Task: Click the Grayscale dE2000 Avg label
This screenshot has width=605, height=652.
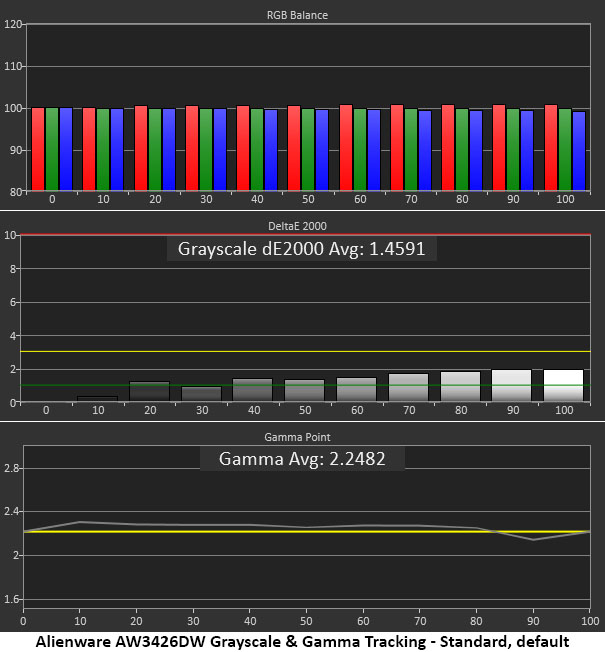Action: tap(301, 249)
